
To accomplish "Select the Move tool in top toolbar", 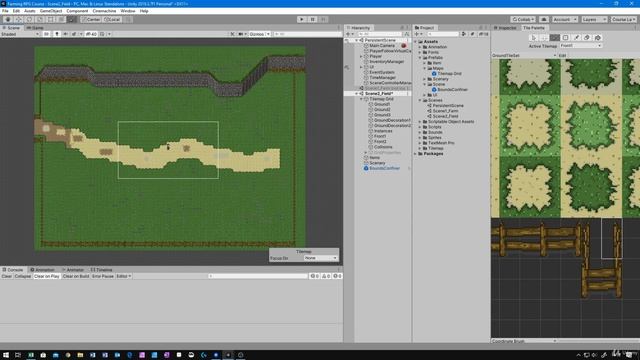I will click(x=18, y=19).
